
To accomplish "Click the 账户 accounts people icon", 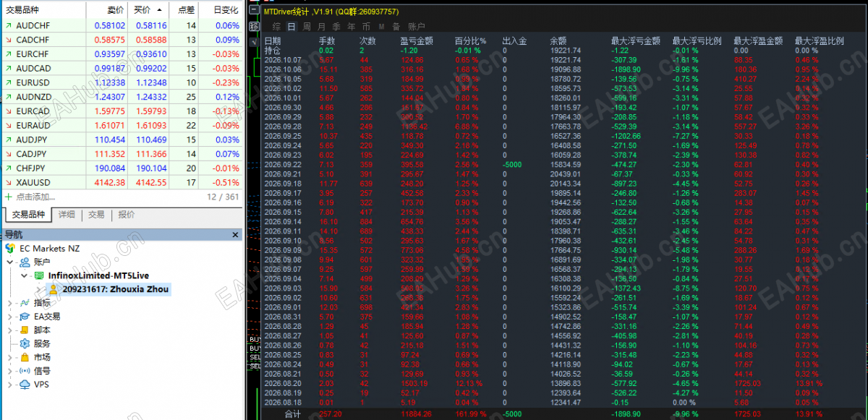I will click(x=25, y=262).
